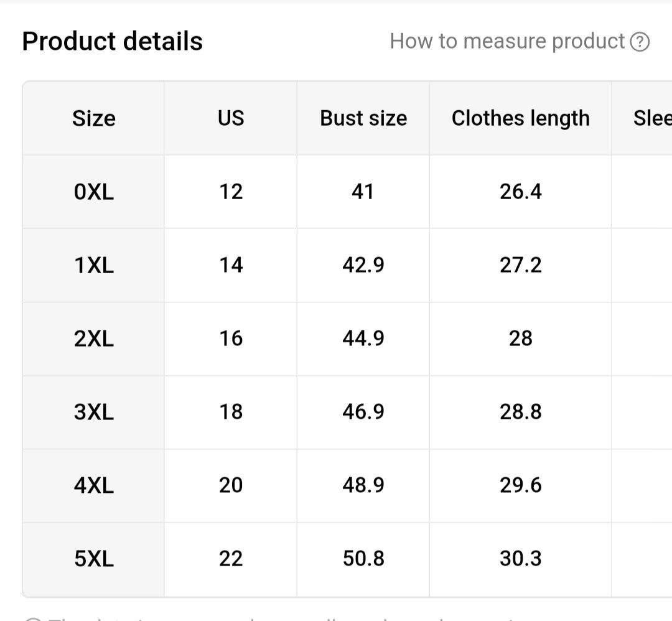The height and width of the screenshot is (621, 672).
Task: Choose the 1XL size label
Action: pyautogui.click(x=93, y=265)
